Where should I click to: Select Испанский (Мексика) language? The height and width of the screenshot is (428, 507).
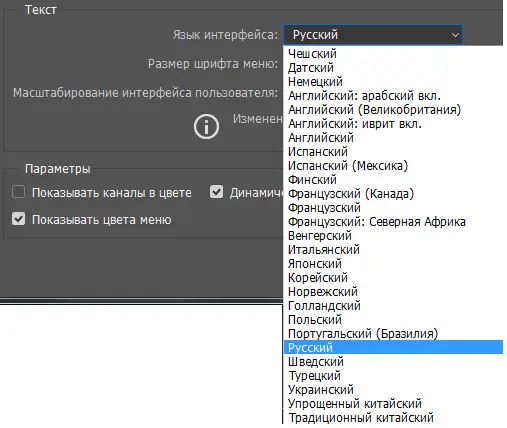point(393,166)
